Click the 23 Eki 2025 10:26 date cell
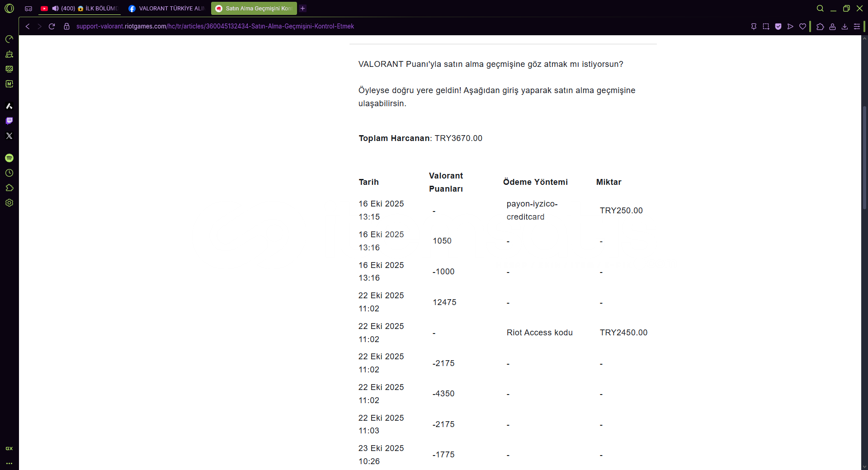 [x=381, y=455]
